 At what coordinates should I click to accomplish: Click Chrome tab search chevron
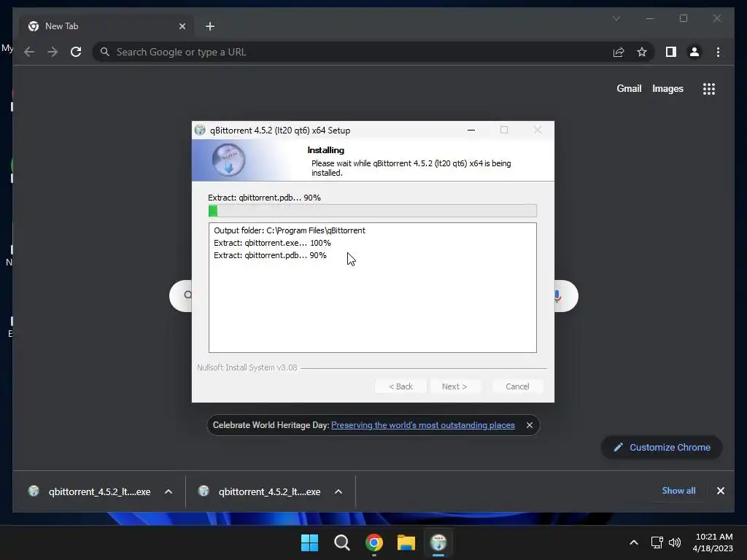[616, 18]
